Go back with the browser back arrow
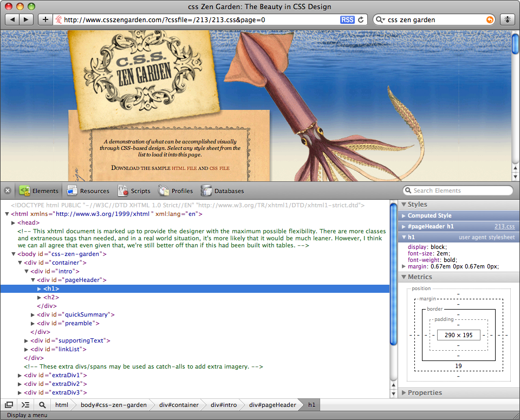Viewport: 520px width, 420px height. click(x=12, y=19)
